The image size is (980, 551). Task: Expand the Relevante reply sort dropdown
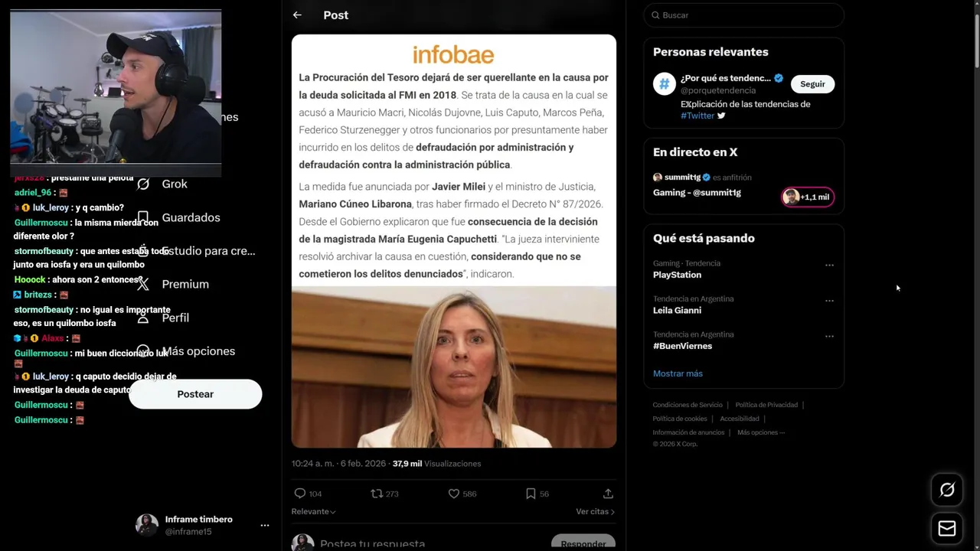313,511
